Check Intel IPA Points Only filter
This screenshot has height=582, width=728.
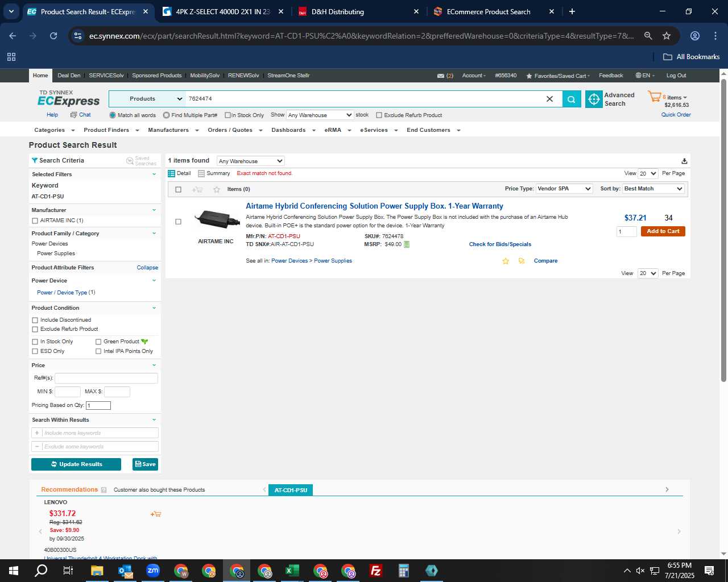click(98, 351)
